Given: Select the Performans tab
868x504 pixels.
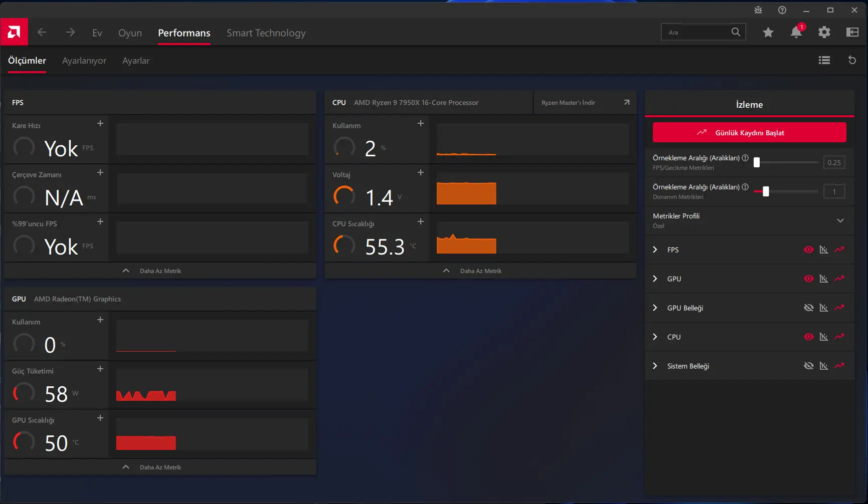Looking at the screenshot, I should 184,33.
